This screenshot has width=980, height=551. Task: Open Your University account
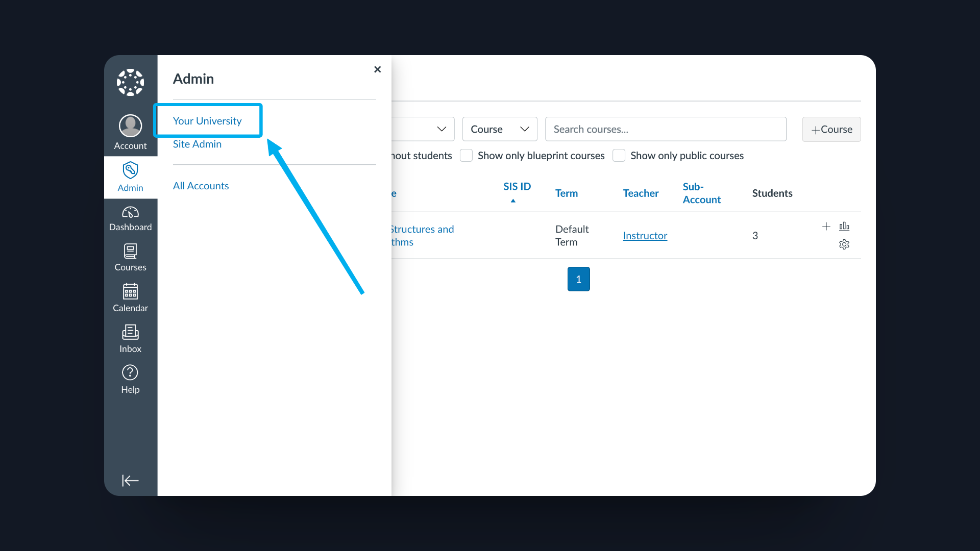(207, 120)
